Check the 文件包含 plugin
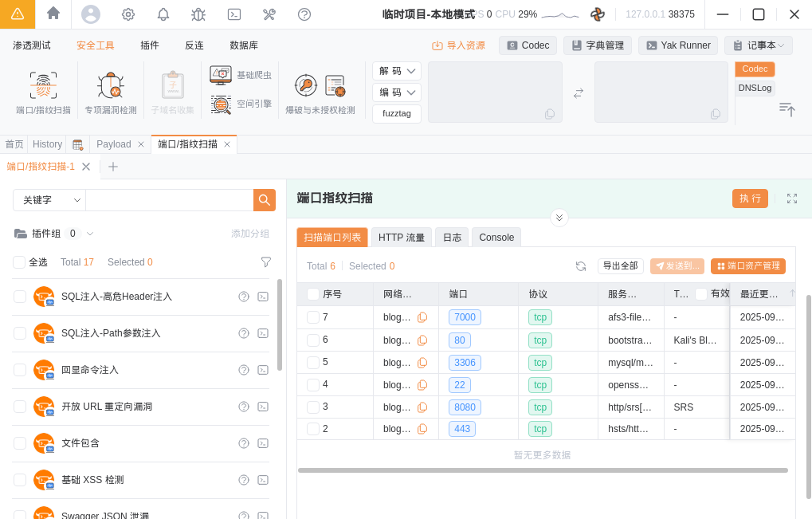The height and width of the screenshot is (519, 812). coord(20,443)
